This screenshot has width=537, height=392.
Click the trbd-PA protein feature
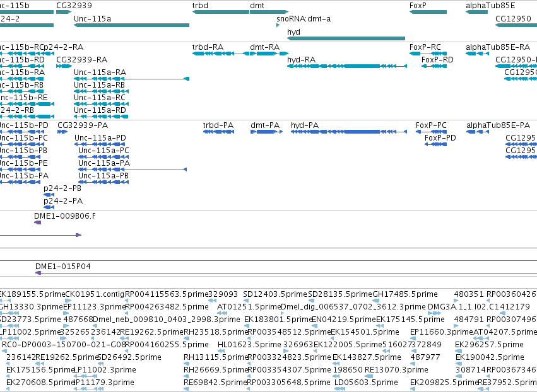218,132
